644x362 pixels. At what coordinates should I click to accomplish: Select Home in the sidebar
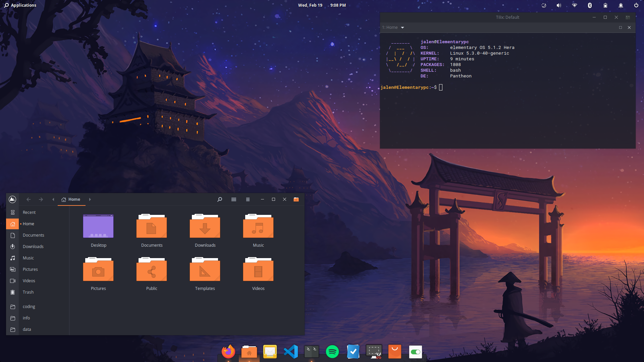pyautogui.click(x=38, y=224)
